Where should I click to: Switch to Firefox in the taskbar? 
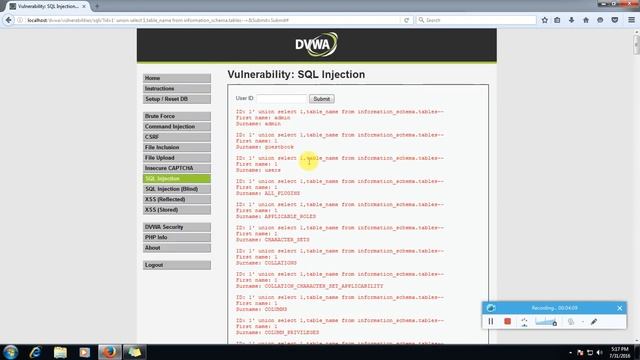tap(109, 352)
